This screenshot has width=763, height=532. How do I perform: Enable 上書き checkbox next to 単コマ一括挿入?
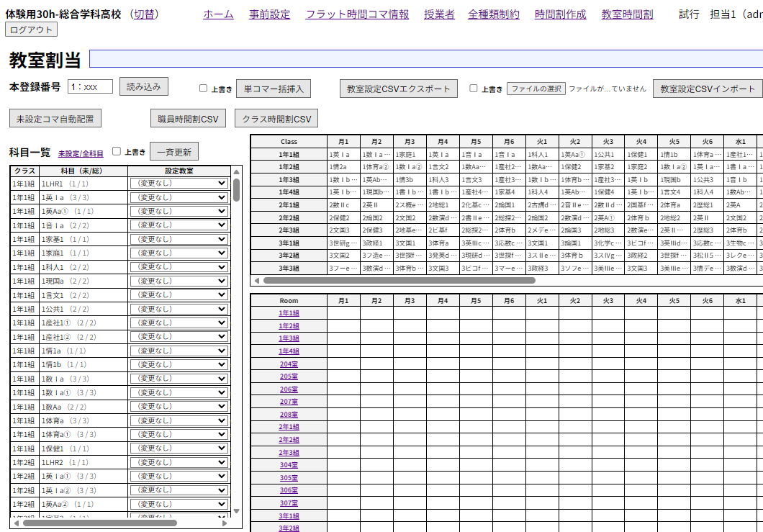tap(204, 88)
